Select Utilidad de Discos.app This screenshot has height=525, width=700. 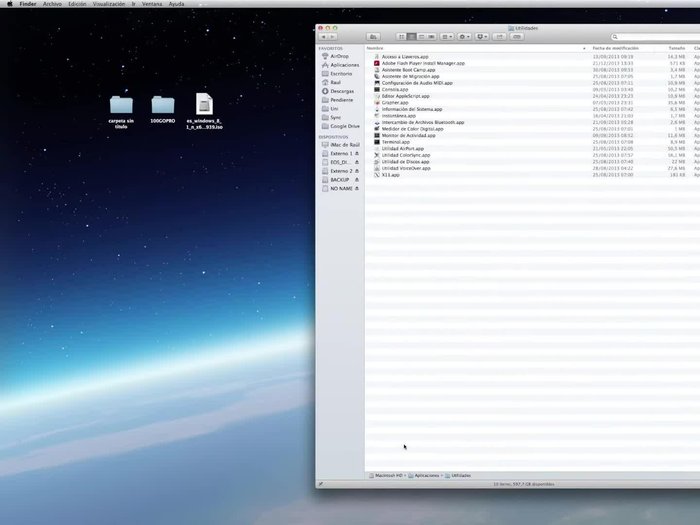(406, 161)
